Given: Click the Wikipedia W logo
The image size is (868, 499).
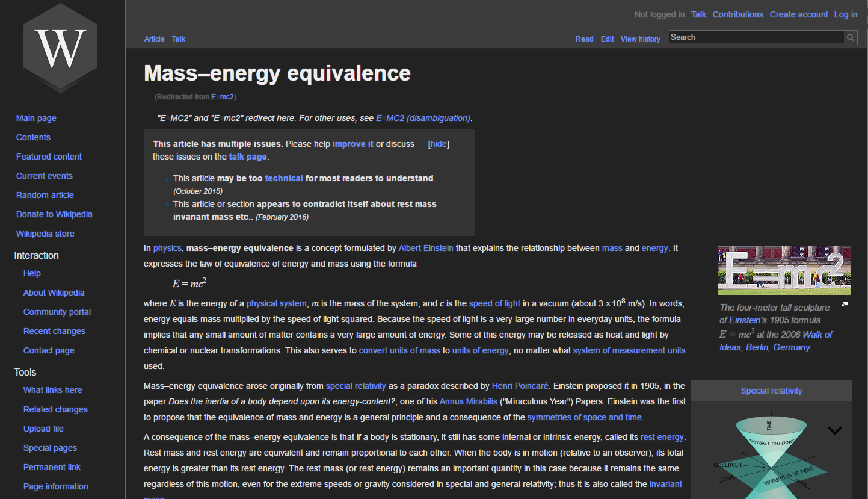Looking at the screenshot, I should [60, 48].
